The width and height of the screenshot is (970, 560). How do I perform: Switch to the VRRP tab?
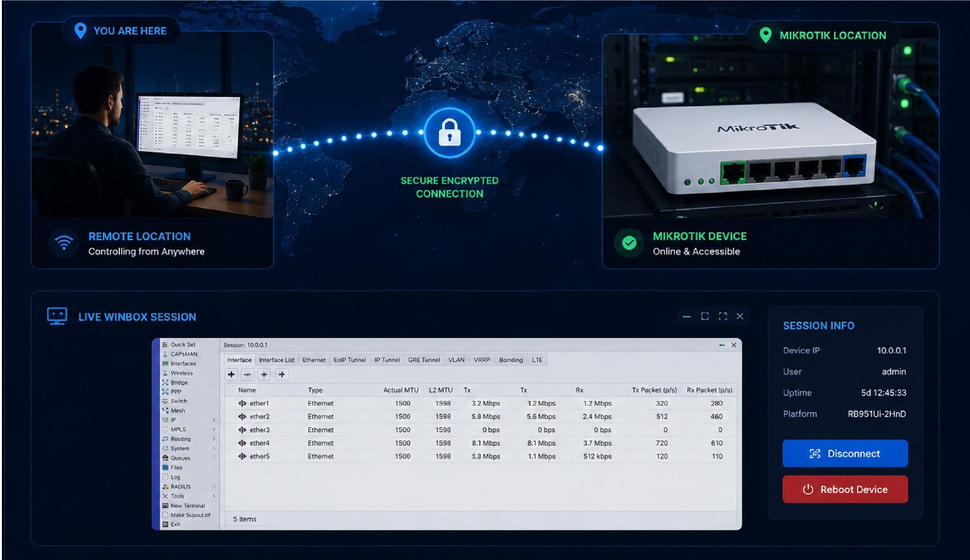tap(482, 360)
